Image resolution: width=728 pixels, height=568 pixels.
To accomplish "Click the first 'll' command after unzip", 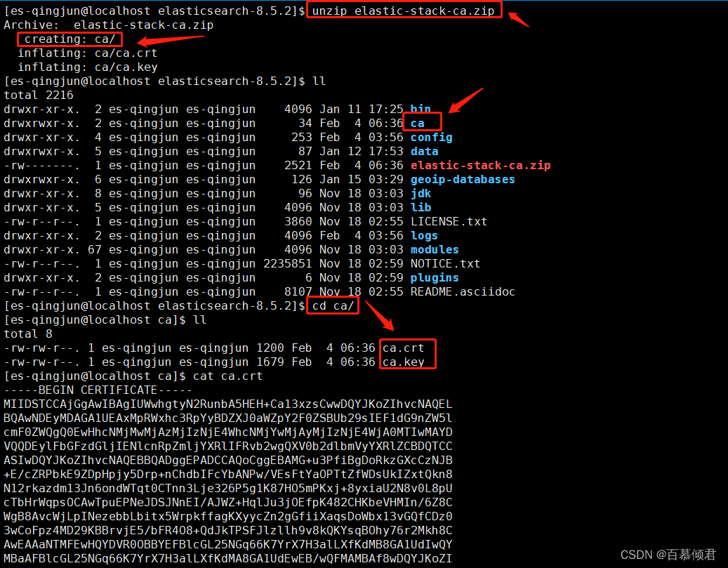I will pyautogui.click(x=319, y=81).
